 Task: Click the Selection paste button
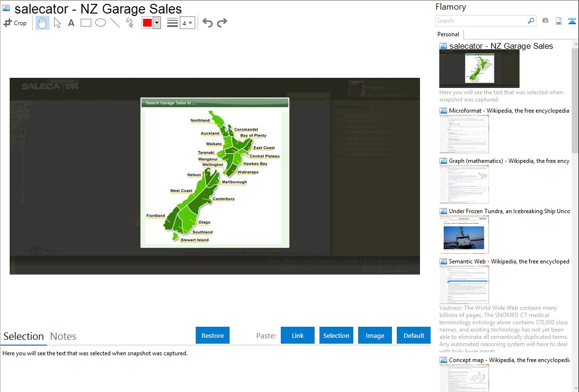click(x=336, y=335)
